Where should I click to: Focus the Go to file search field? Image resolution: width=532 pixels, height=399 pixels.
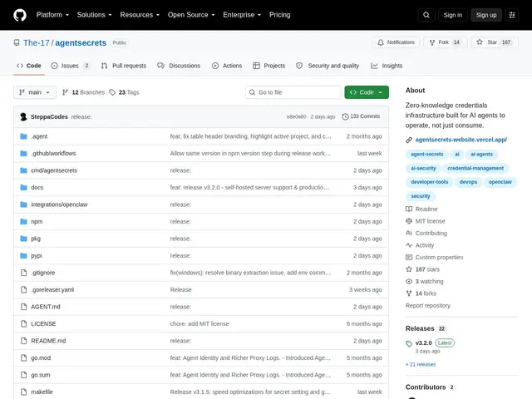(293, 92)
